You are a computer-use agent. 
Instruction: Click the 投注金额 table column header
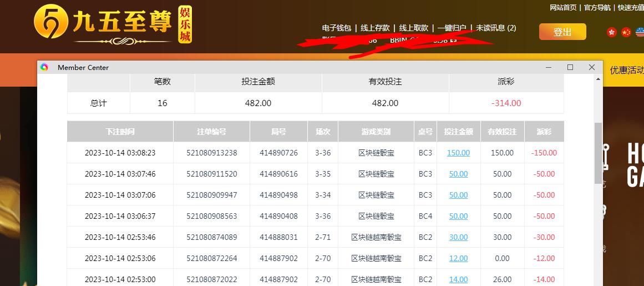458,132
